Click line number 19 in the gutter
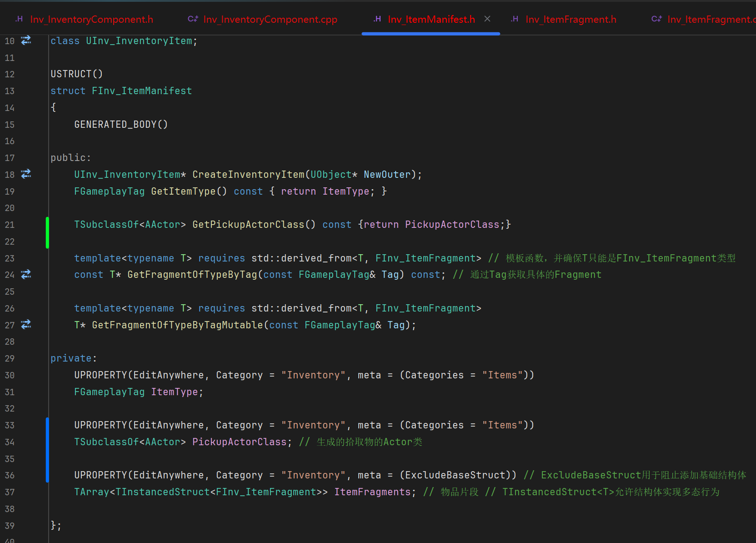Image resolution: width=756 pixels, height=543 pixels. pyautogui.click(x=10, y=191)
